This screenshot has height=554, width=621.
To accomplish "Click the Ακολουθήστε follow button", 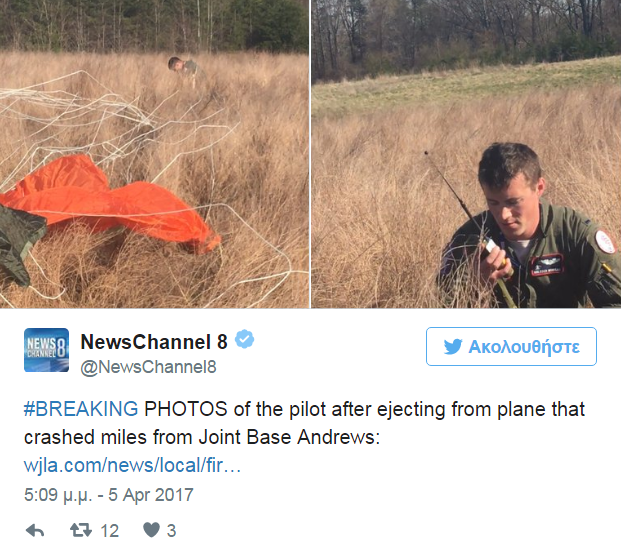I will coord(511,346).
